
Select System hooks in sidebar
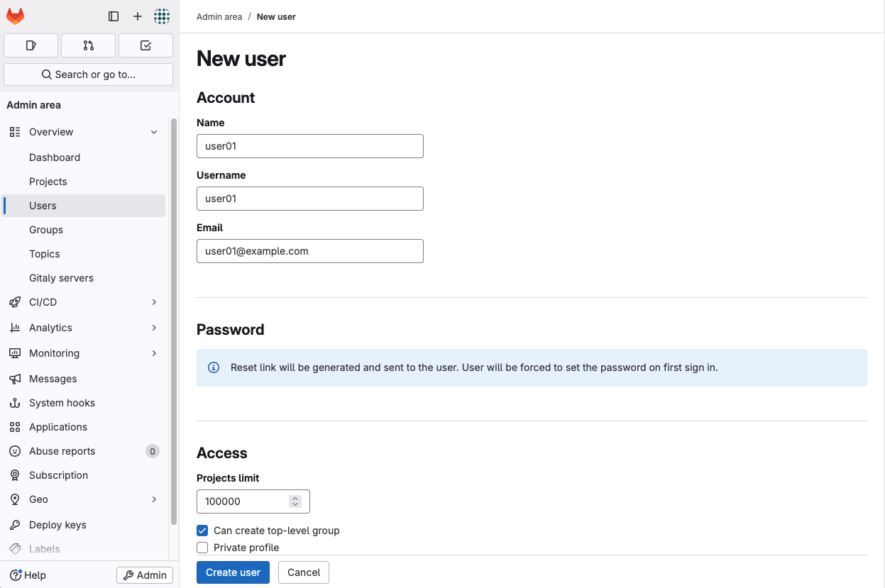click(x=62, y=403)
